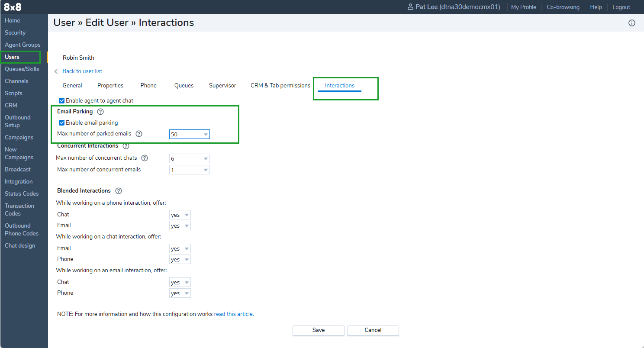Click the Pat Lee account name
Viewport: 644px width, 348px height.
458,7
